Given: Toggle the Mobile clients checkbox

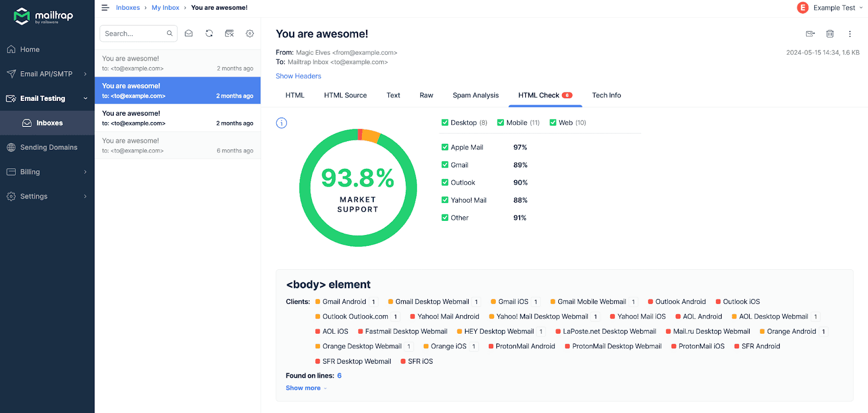Looking at the screenshot, I should click(x=501, y=123).
